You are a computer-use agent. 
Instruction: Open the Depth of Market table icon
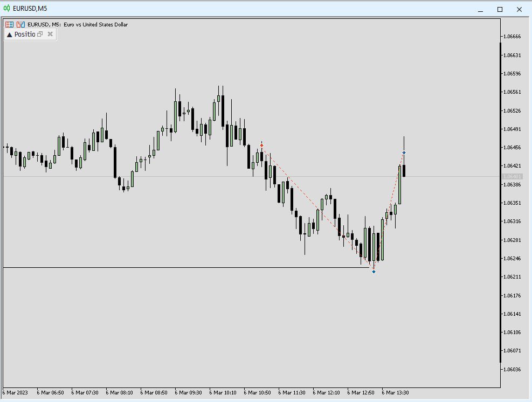point(9,24)
